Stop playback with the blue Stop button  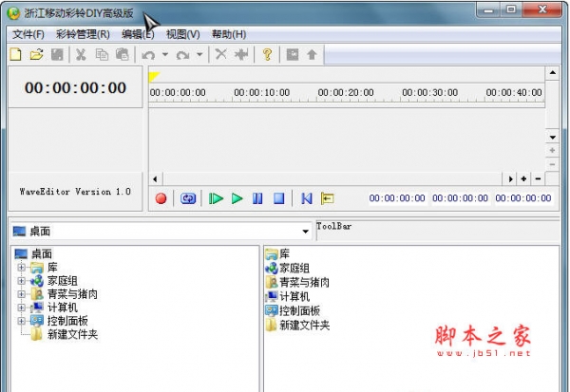tap(278, 198)
